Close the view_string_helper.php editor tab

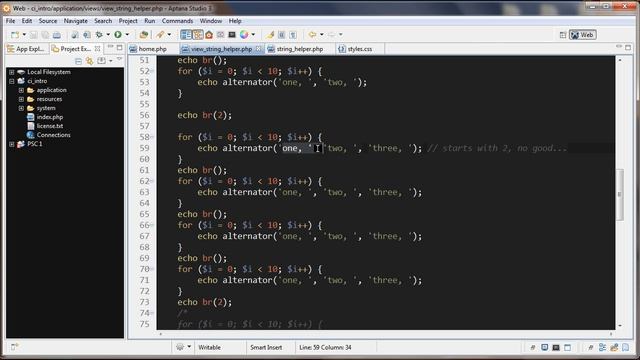point(258,49)
